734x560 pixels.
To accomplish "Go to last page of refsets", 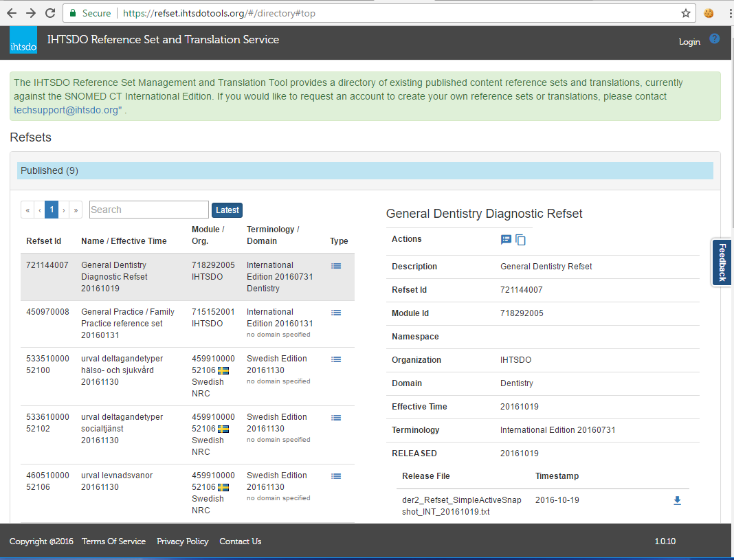I will click(x=76, y=210).
